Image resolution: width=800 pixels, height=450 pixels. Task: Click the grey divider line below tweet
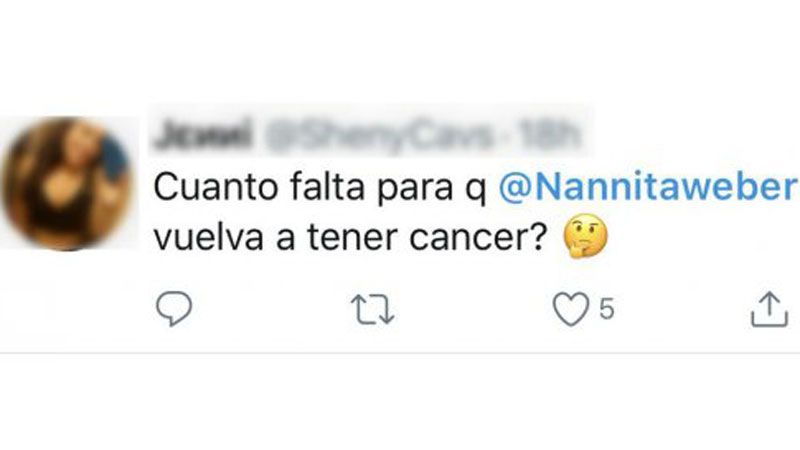click(400, 353)
